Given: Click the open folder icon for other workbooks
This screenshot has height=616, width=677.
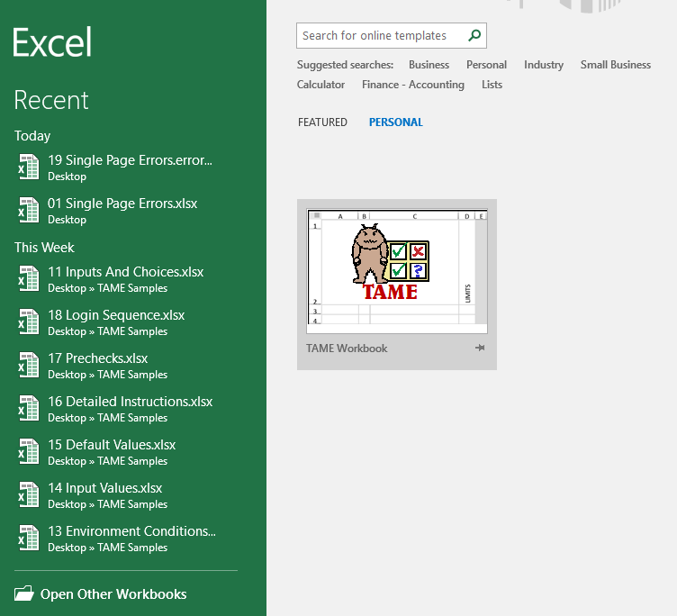Looking at the screenshot, I should pos(24,593).
